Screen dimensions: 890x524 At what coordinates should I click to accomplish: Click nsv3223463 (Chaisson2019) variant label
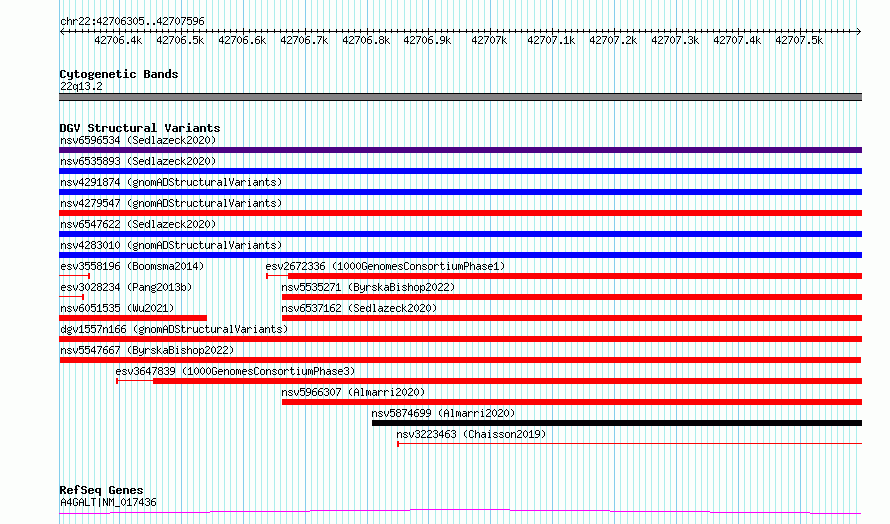(471, 434)
